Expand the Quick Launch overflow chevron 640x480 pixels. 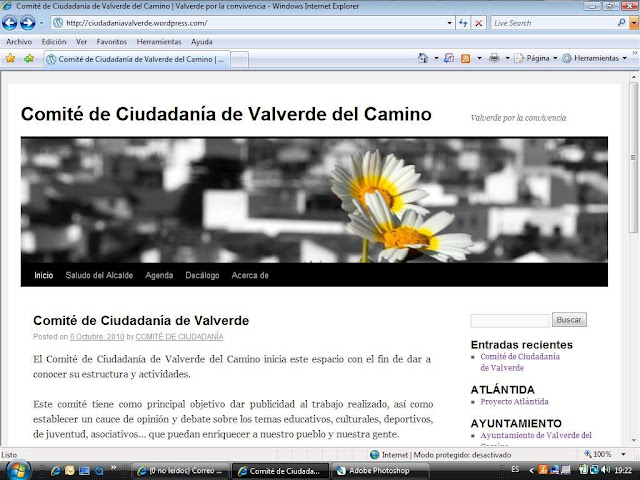113,467
